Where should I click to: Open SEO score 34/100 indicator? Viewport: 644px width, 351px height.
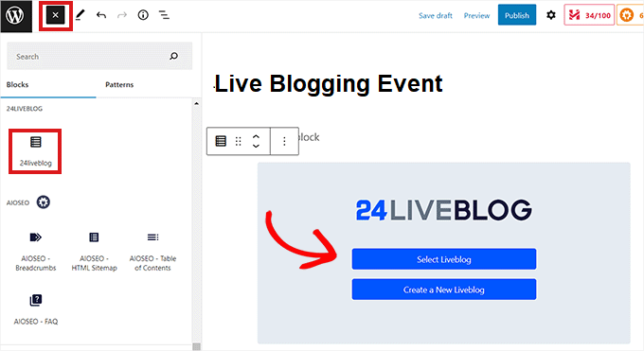pos(589,15)
